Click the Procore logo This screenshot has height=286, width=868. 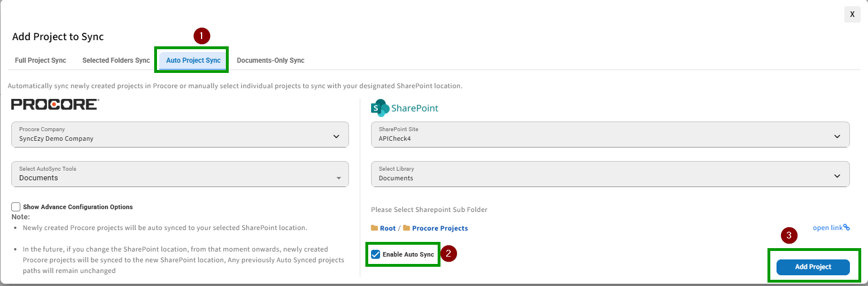[x=55, y=105]
